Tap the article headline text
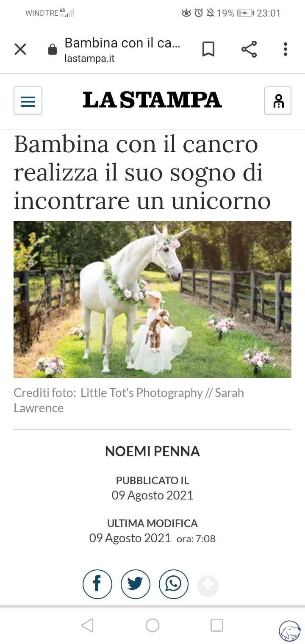The width and height of the screenshot is (305, 644). [x=142, y=172]
